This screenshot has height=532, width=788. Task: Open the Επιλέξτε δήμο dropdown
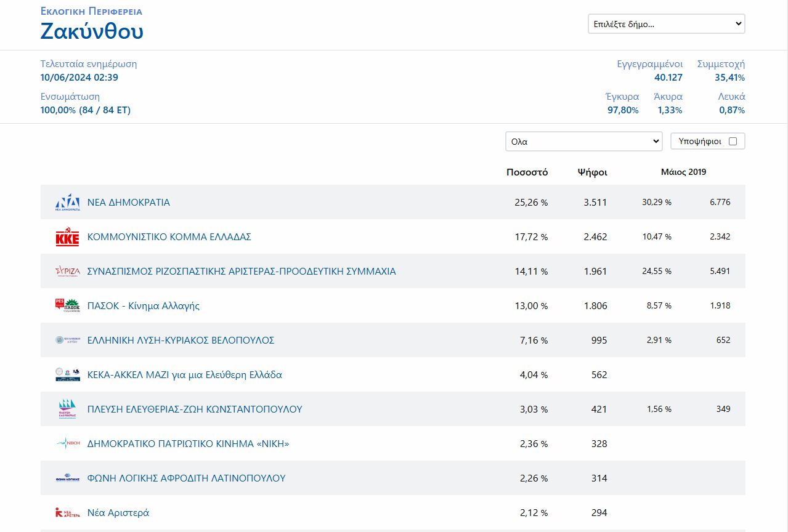pos(666,24)
